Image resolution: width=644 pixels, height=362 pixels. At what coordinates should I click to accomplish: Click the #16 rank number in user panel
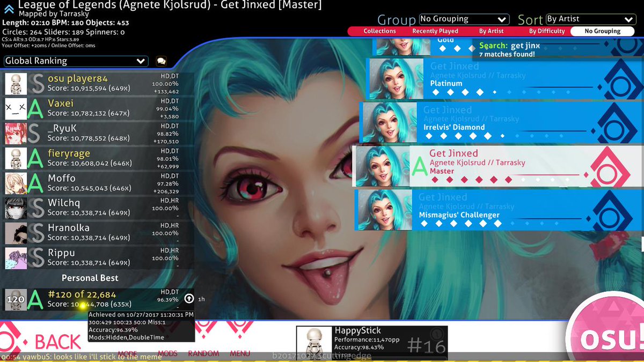coord(427,345)
